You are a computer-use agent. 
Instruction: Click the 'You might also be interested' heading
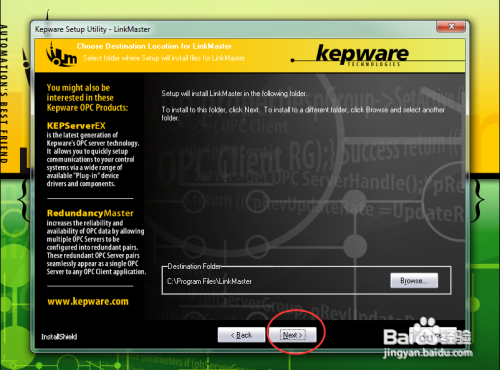click(x=87, y=98)
